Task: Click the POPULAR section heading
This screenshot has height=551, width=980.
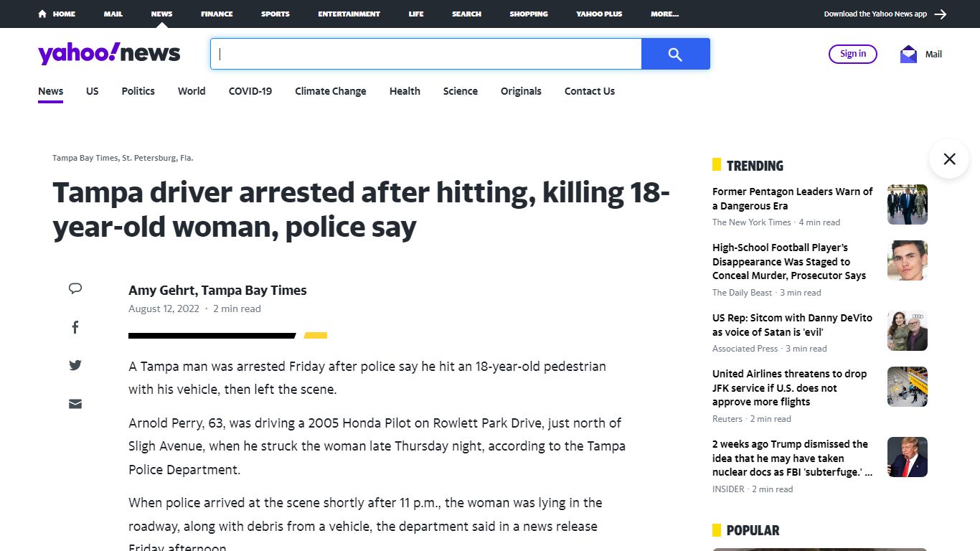Action: tap(753, 531)
